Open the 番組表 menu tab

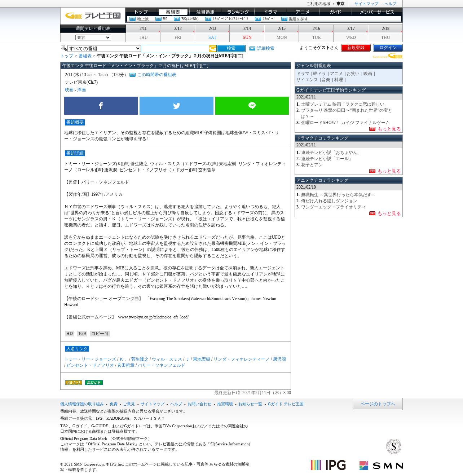coord(173,12)
